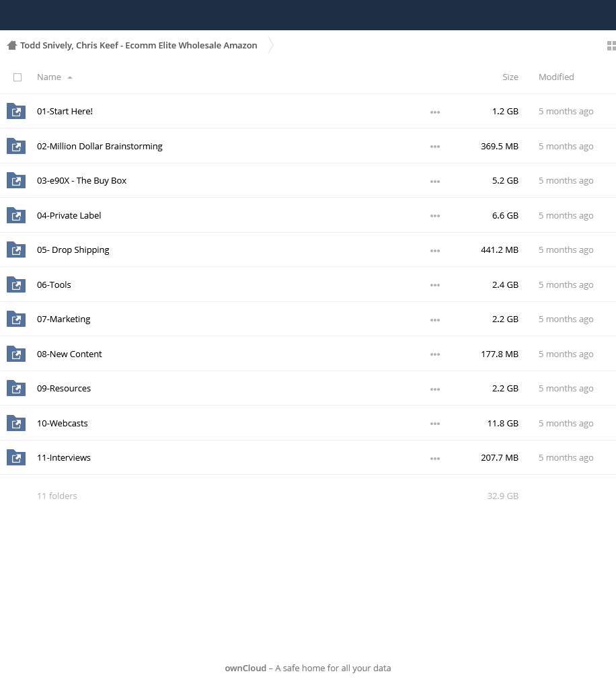Click the 05- Drop Shipping folder icon
Screen dimensions: 616x688
point(16,250)
